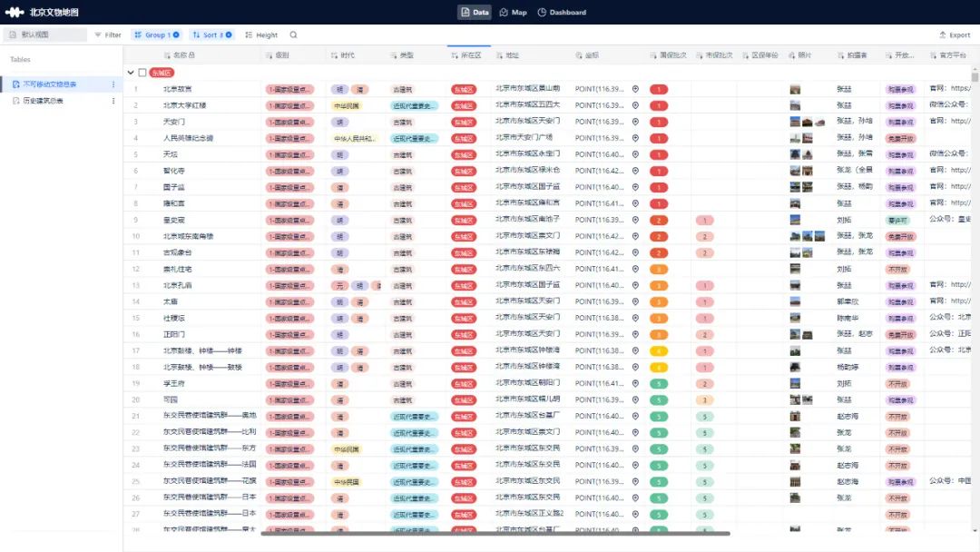Switch to the Map tab
Viewport: 980px width, 552px height.
click(x=513, y=12)
